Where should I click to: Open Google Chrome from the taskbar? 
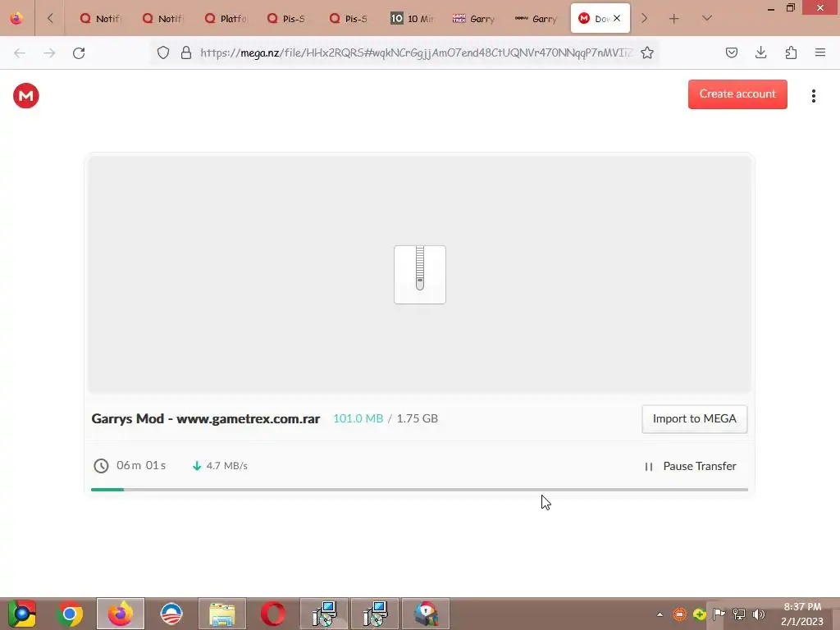click(70, 614)
